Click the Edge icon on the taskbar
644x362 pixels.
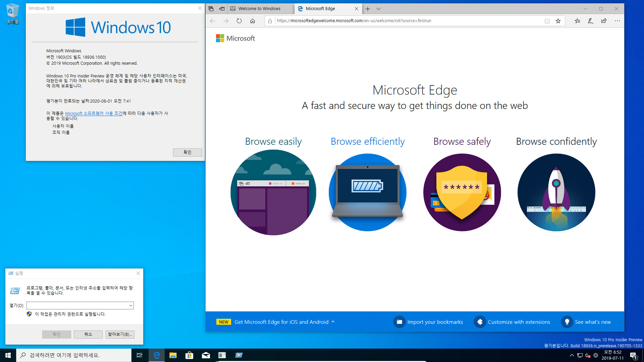point(156,355)
